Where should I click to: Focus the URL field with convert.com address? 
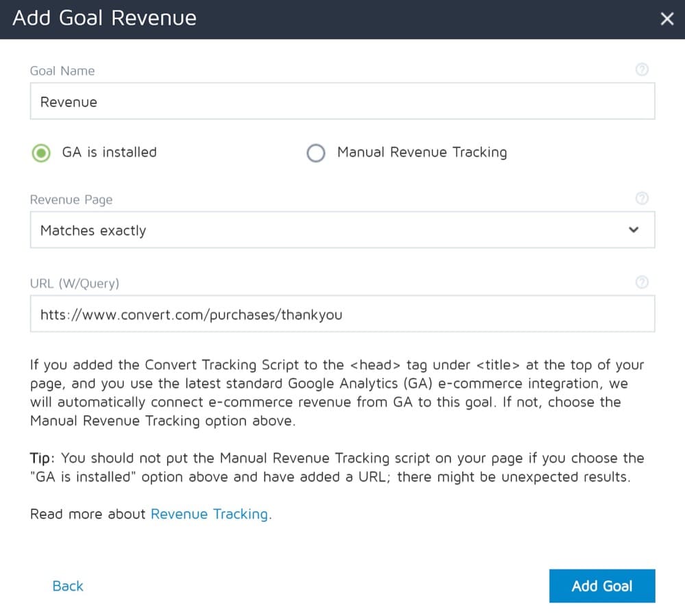click(x=342, y=315)
